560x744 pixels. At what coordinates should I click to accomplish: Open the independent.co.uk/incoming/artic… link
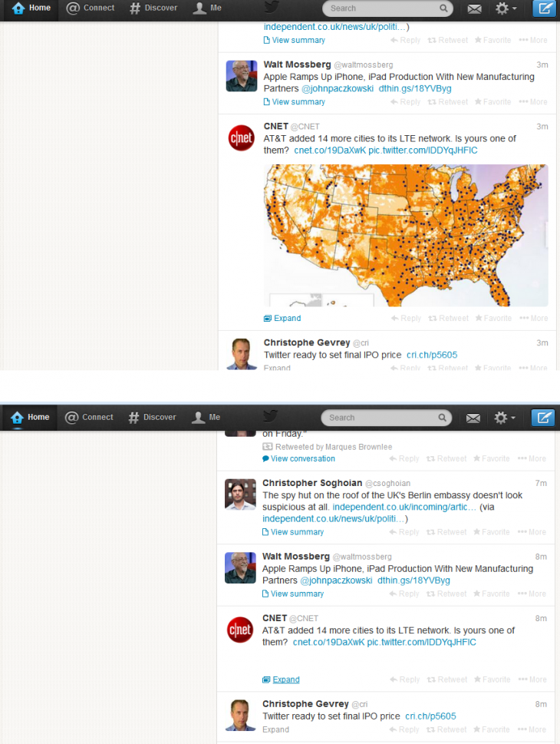coord(405,508)
